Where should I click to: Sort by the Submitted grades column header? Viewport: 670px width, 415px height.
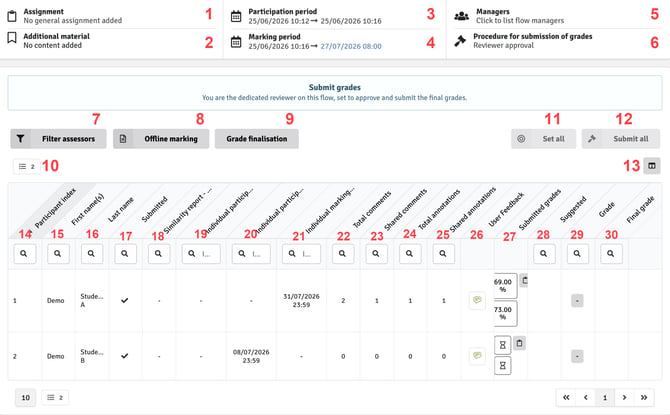pos(540,209)
